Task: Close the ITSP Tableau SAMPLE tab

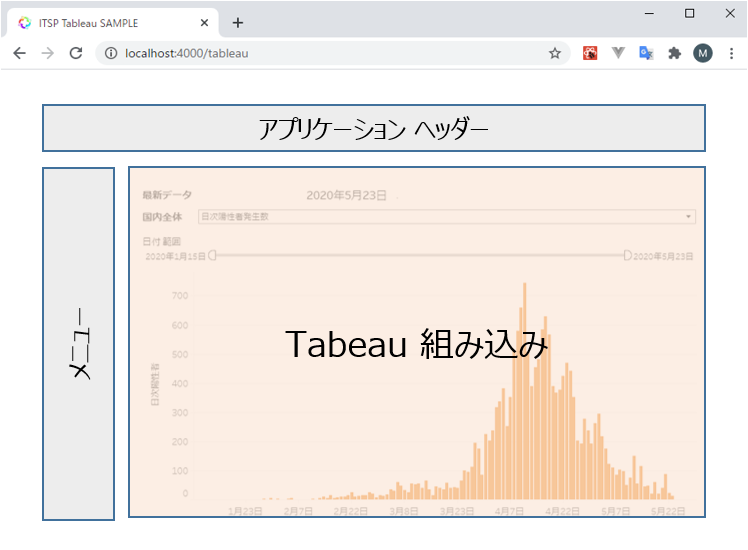Action: pos(204,23)
